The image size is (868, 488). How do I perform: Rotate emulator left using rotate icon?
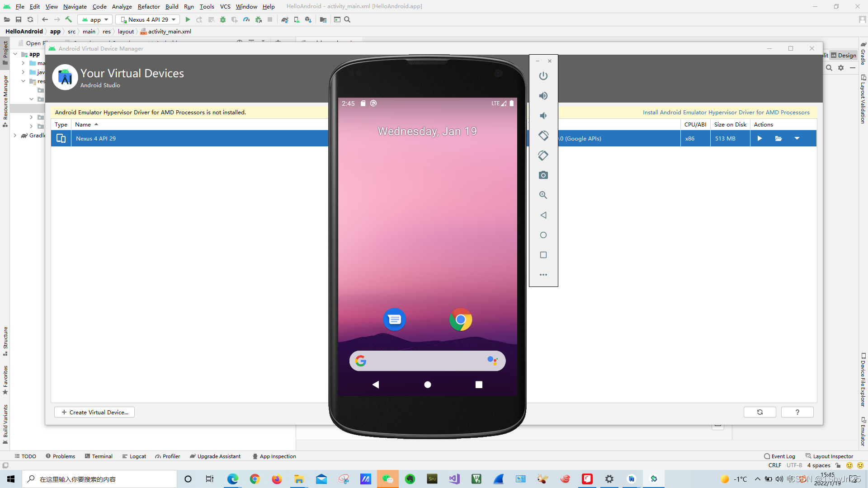pyautogui.click(x=543, y=136)
